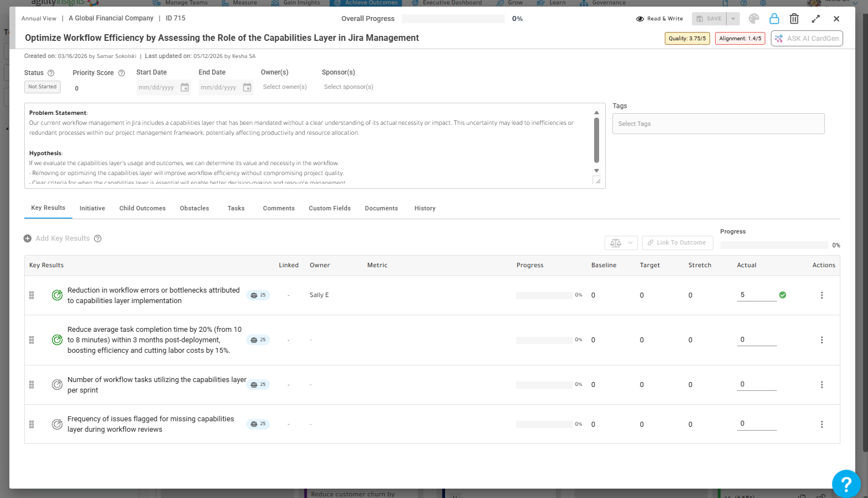Click the Add Key Results link

point(62,239)
